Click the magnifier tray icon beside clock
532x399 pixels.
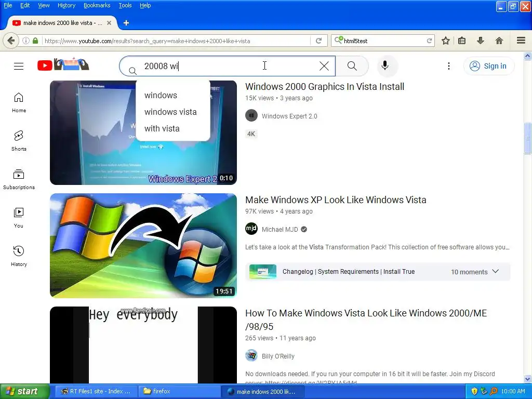click(494, 391)
